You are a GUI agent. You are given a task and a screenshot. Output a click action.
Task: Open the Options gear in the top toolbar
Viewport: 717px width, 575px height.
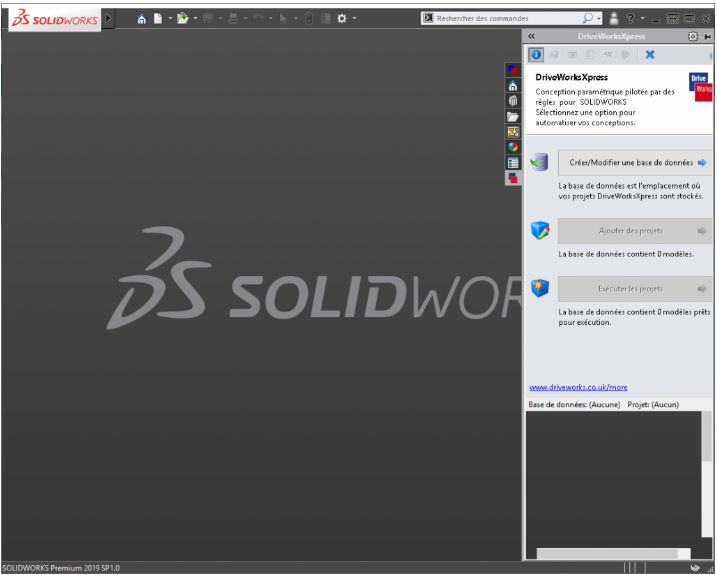click(x=342, y=18)
